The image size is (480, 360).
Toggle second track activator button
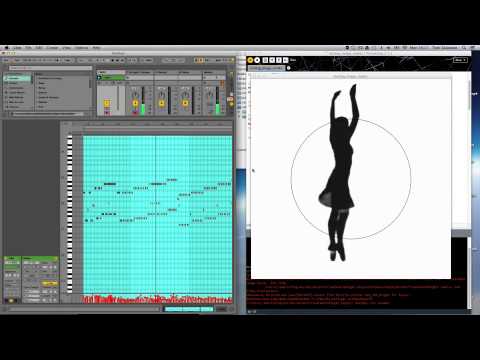(135, 103)
